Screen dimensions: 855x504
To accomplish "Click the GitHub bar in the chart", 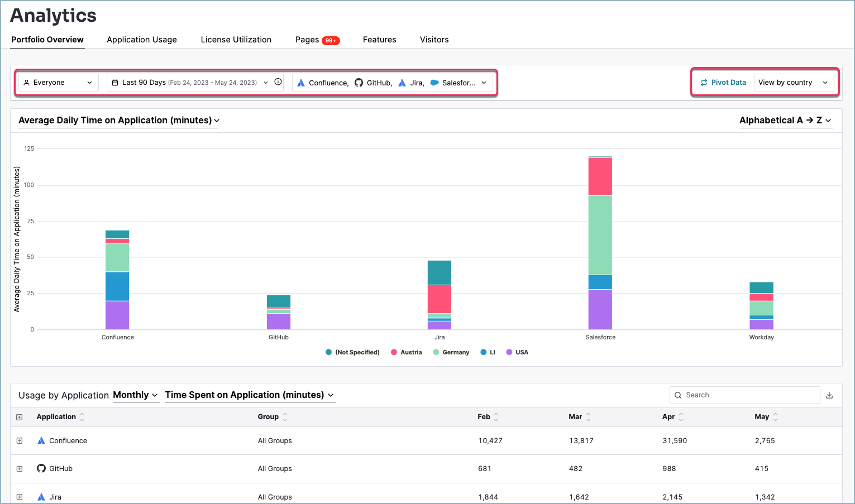I will click(x=279, y=313).
